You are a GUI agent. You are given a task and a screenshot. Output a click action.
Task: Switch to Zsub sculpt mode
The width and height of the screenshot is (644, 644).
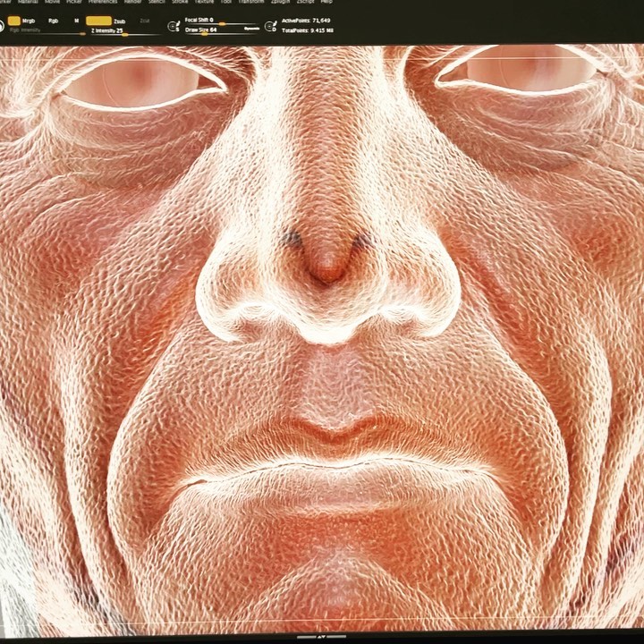[119, 20]
